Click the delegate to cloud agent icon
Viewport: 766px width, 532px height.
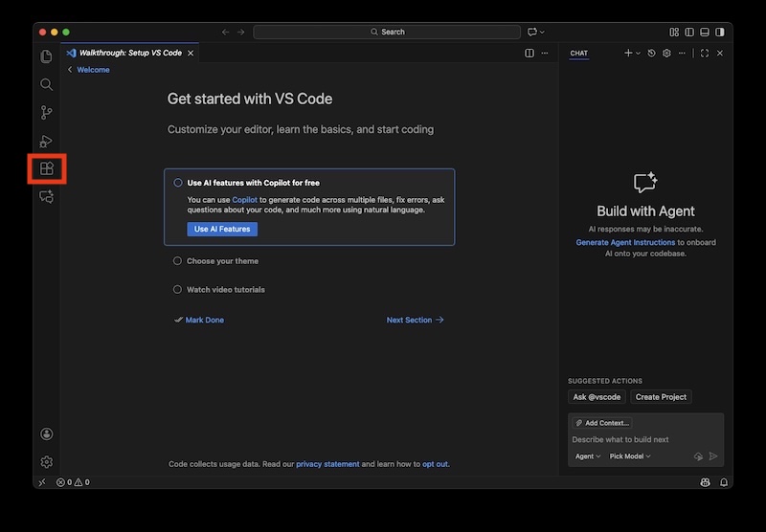point(698,455)
